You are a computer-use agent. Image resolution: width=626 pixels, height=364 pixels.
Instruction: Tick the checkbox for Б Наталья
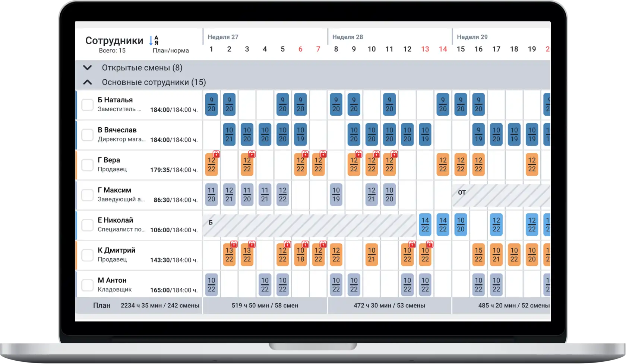tap(88, 105)
